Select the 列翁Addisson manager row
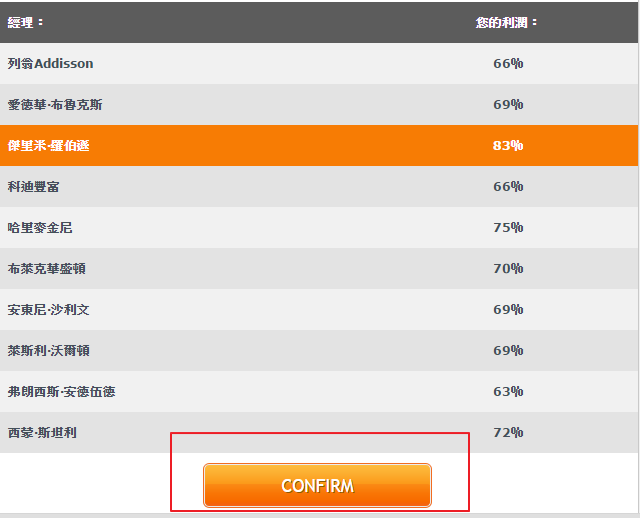The width and height of the screenshot is (640, 518). click(x=319, y=64)
